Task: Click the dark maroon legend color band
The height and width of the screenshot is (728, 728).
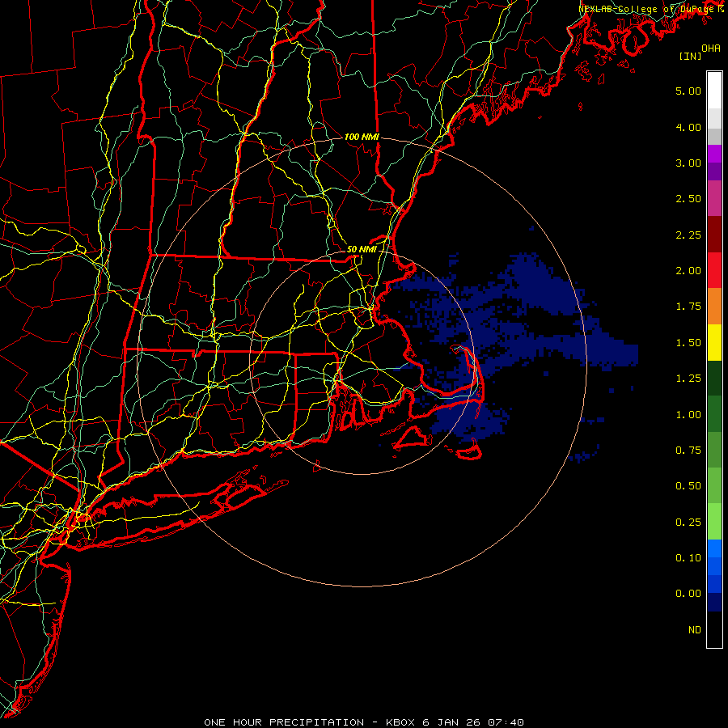Action: (x=714, y=235)
